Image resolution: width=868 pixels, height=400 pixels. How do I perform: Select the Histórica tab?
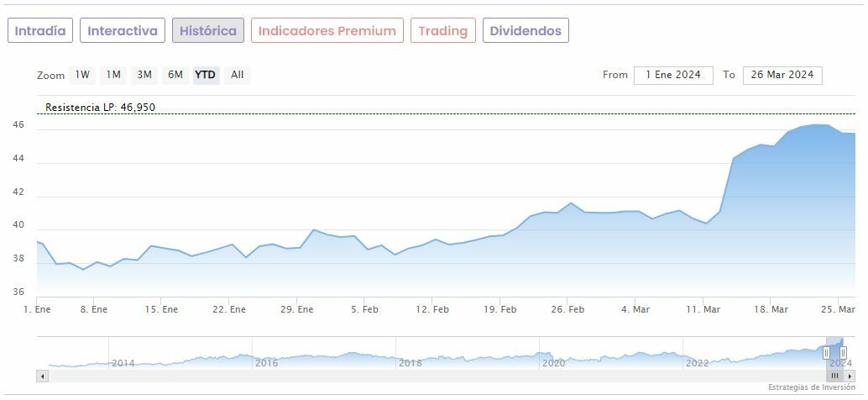click(208, 31)
